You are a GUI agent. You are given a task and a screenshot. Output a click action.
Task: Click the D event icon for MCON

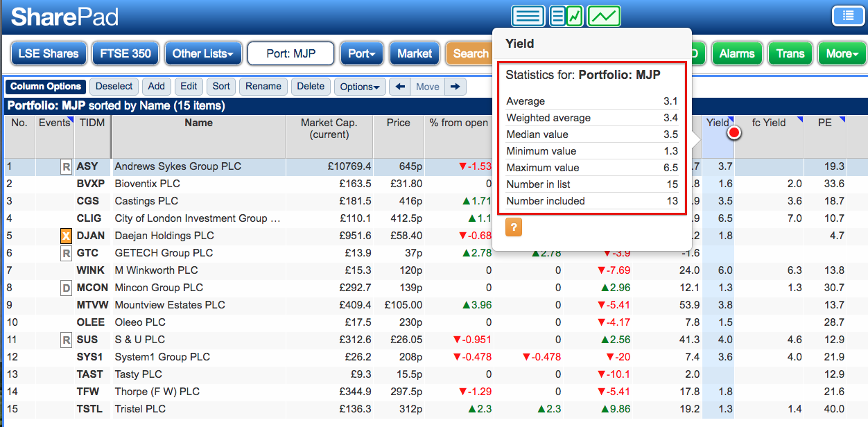(x=66, y=288)
